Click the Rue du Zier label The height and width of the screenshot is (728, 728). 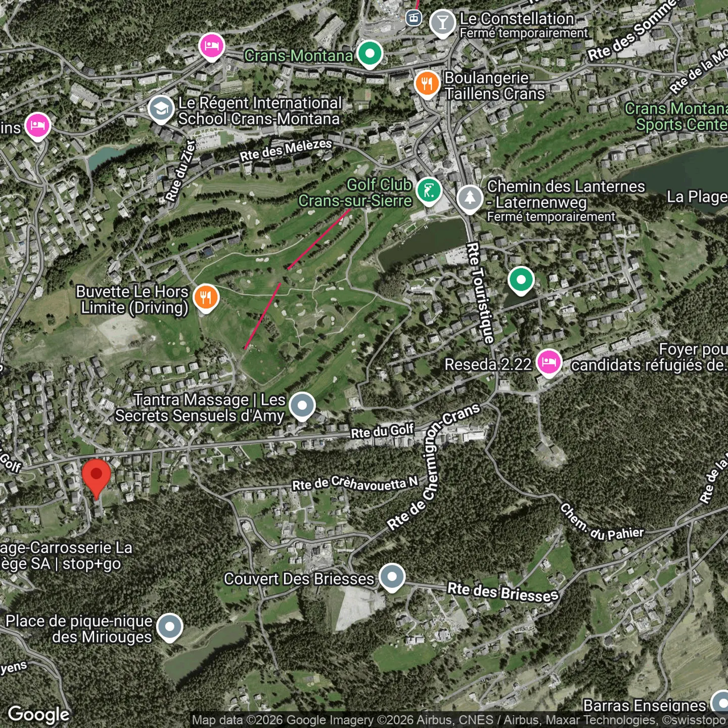(x=181, y=171)
